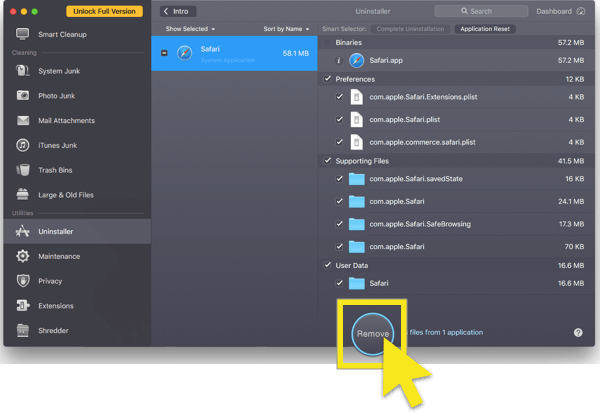Open the iTunes Junk music icon

(23, 145)
